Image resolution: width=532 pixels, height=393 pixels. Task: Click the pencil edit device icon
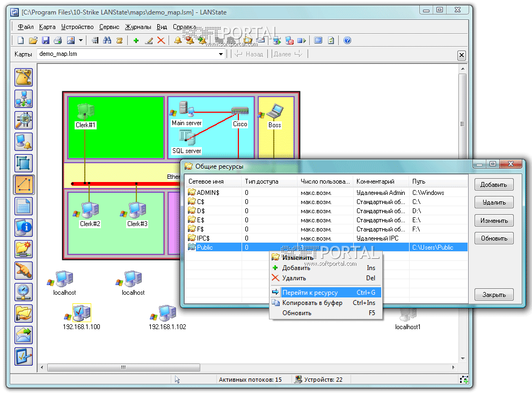[149, 40]
